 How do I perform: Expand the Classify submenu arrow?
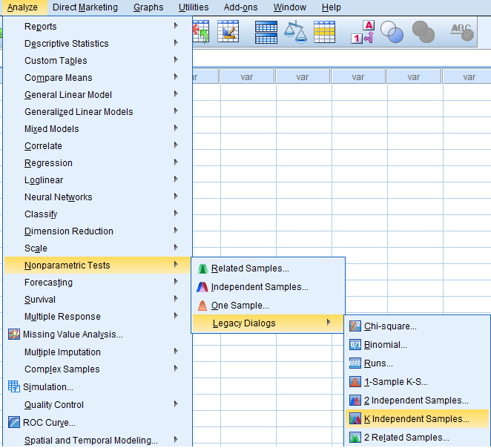(x=176, y=213)
